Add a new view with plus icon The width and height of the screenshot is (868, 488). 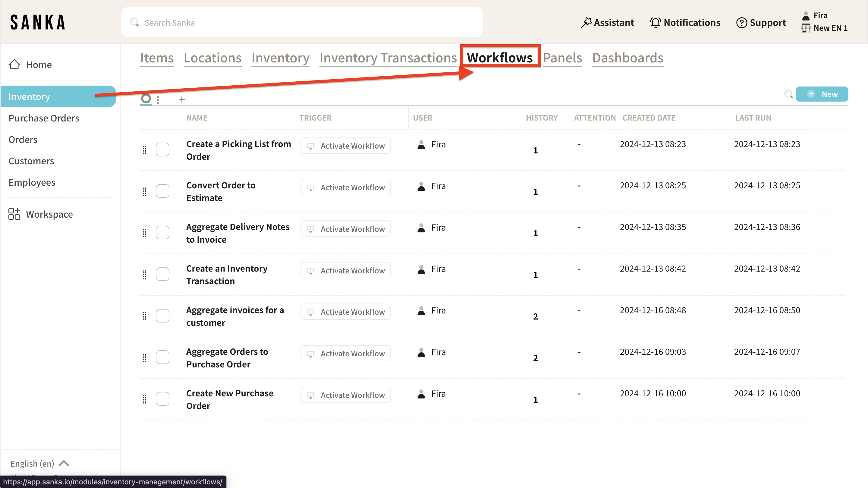click(182, 99)
